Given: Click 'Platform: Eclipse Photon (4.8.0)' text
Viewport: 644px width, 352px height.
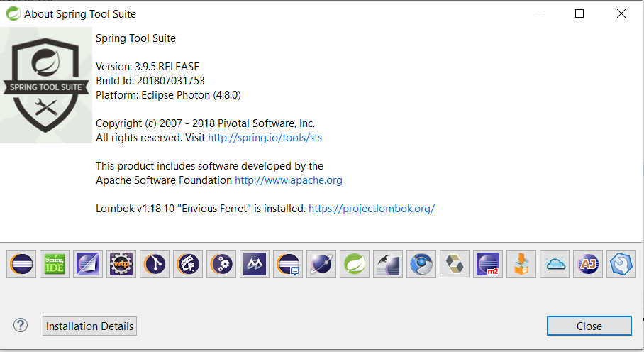Looking at the screenshot, I should point(168,95).
